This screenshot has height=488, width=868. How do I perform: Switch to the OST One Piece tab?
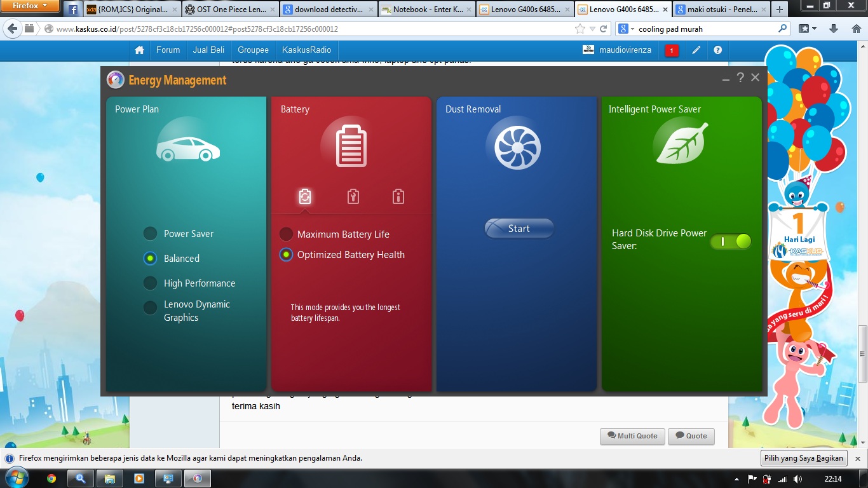point(230,10)
